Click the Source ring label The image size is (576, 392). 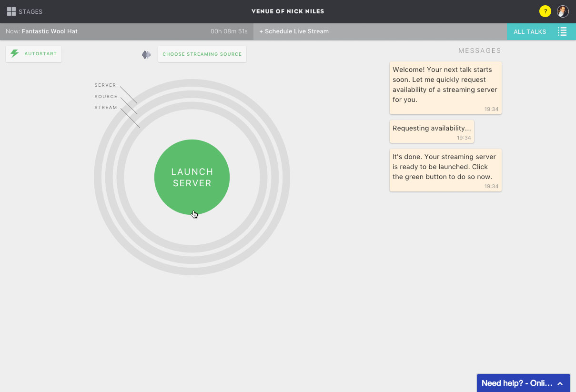(x=106, y=97)
